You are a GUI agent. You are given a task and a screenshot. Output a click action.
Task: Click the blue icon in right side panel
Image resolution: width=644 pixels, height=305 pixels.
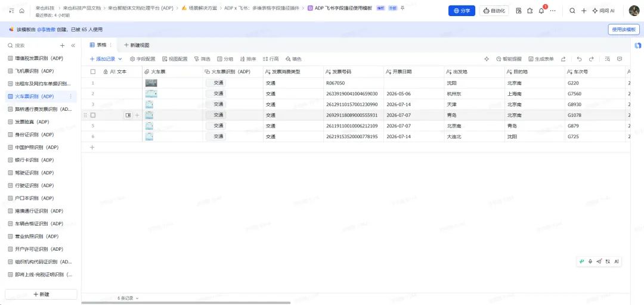(637, 45)
